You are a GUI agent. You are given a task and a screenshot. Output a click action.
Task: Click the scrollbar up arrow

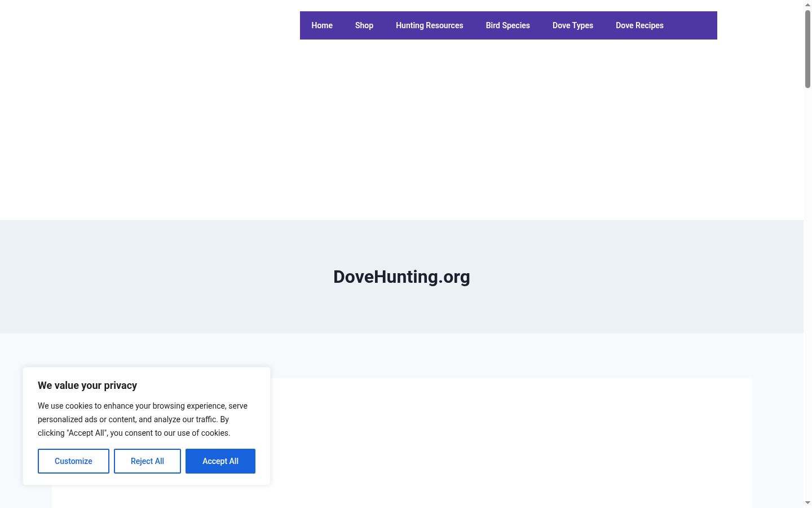[x=807, y=5]
